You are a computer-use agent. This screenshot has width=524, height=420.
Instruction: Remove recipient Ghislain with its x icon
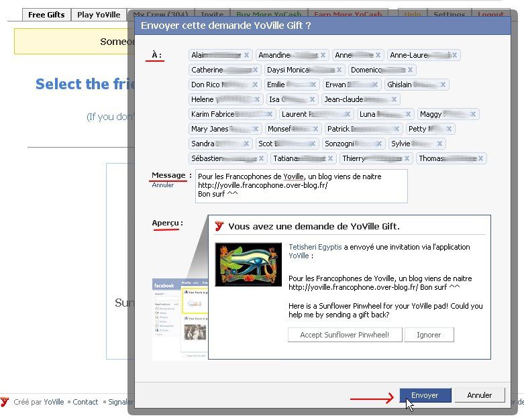(443, 85)
